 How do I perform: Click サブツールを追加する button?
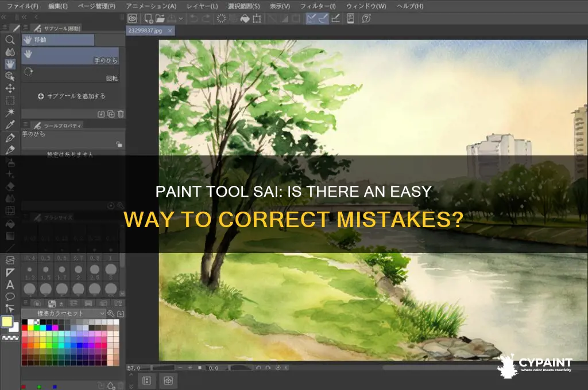point(72,96)
